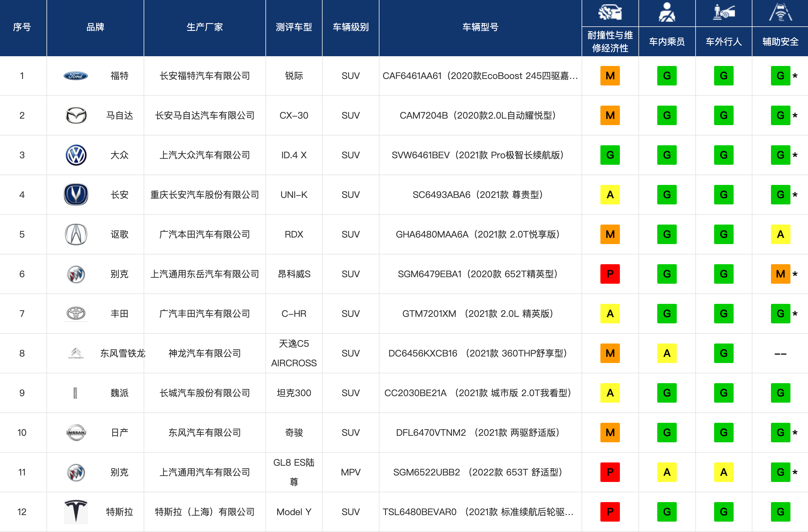
Task: Click the 序号 column header
Action: 22,27
